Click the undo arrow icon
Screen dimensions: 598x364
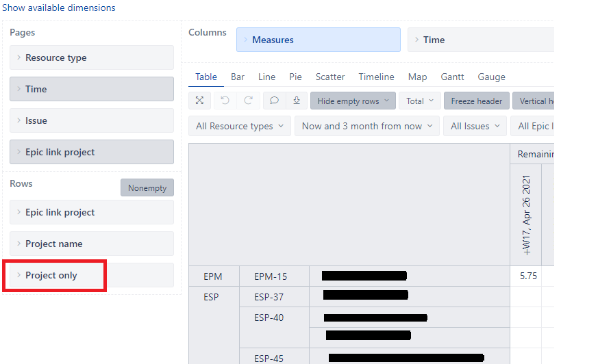point(224,101)
